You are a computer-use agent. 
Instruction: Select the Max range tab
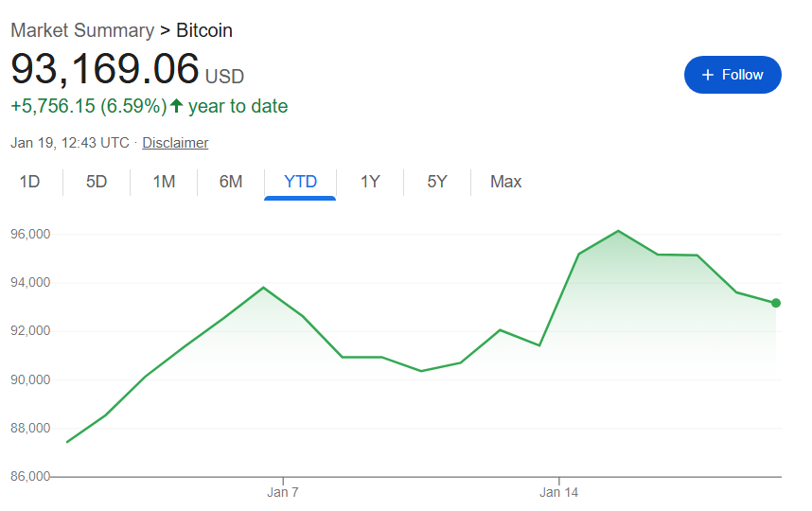click(x=505, y=182)
